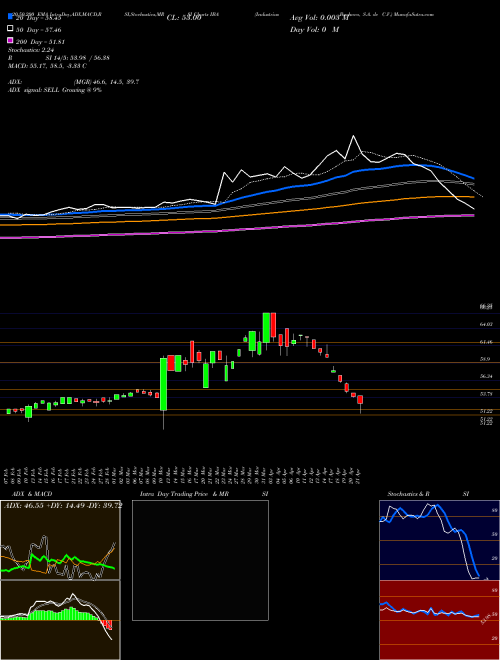The width and height of the screenshot is (500, 660).
Task: Click the ADX indicator chart panel
Action: click(60, 540)
